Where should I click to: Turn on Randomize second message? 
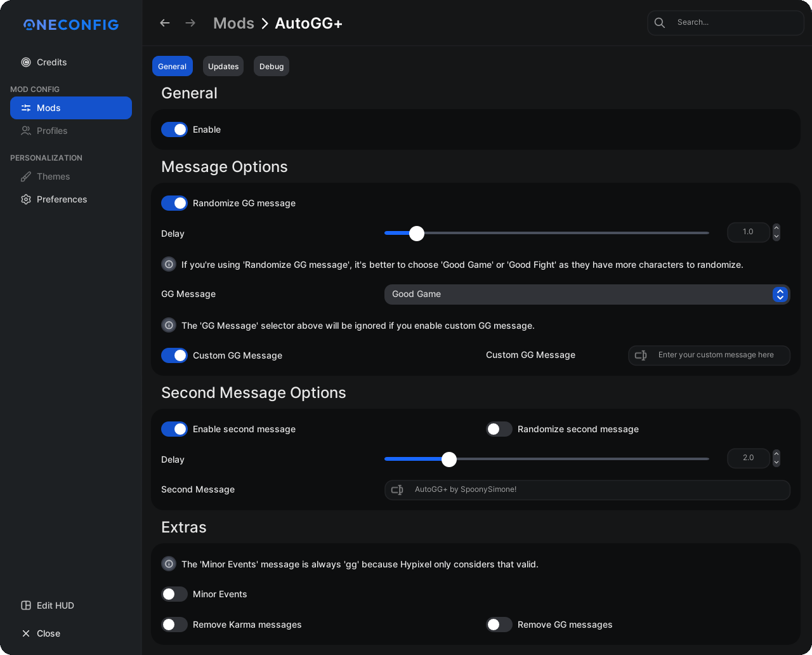(x=499, y=429)
